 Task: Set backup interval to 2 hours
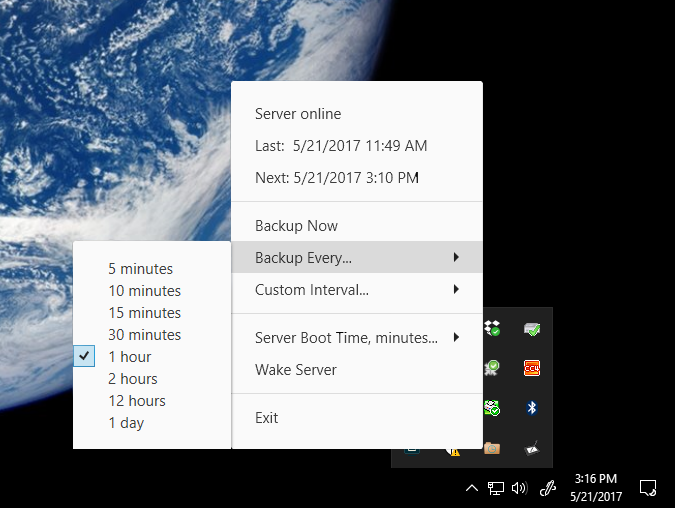coord(152,378)
